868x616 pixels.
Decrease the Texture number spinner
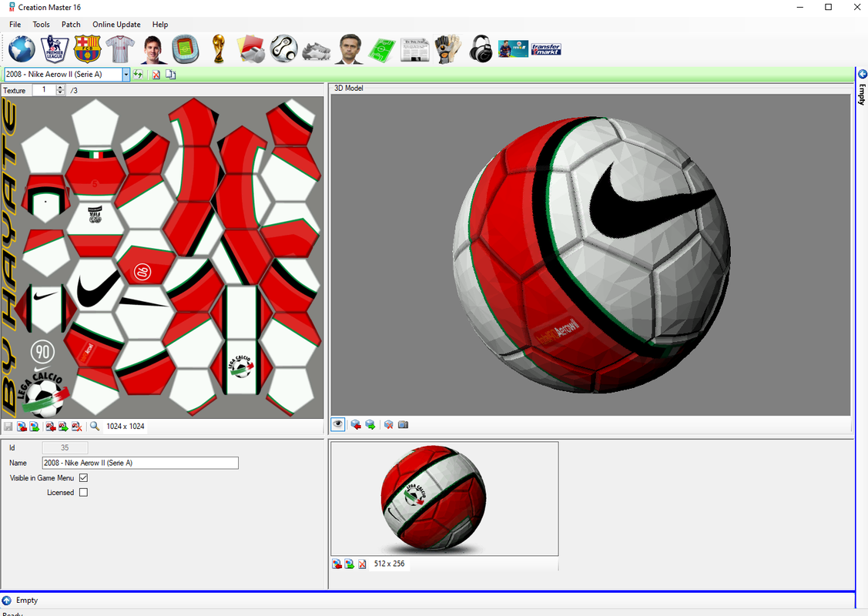pos(60,93)
